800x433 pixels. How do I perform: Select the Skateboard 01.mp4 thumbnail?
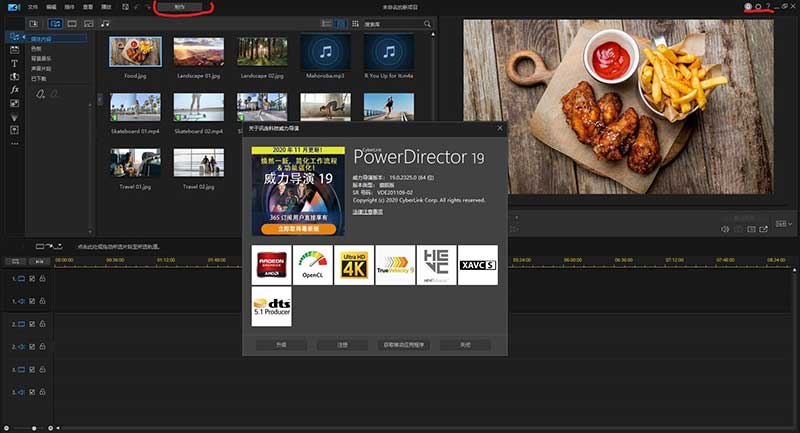click(135, 107)
